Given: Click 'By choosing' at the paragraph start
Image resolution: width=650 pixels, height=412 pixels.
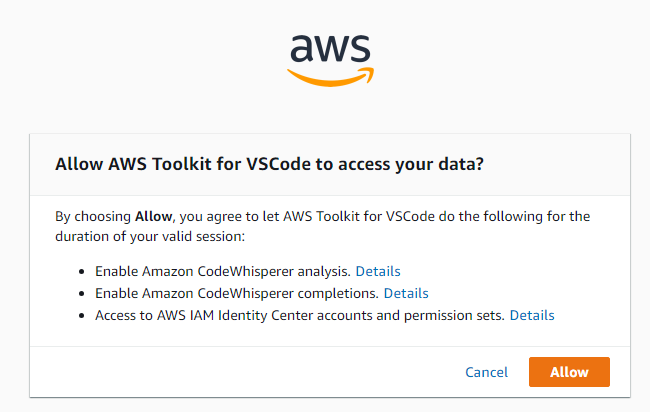Looking at the screenshot, I should coord(93,216).
